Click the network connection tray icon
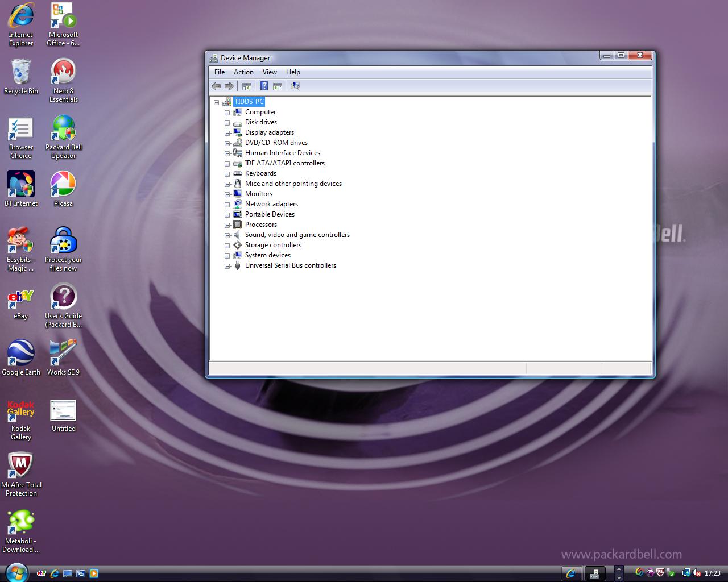Image resolution: width=728 pixels, height=582 pixels. pyautogui.click(x=686, y=573)
